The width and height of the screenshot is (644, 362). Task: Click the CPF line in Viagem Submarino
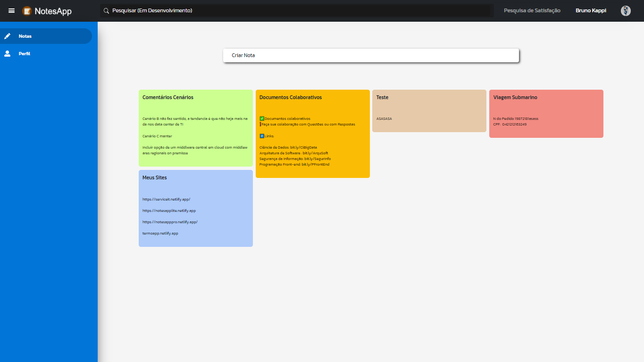click(510, 124)
